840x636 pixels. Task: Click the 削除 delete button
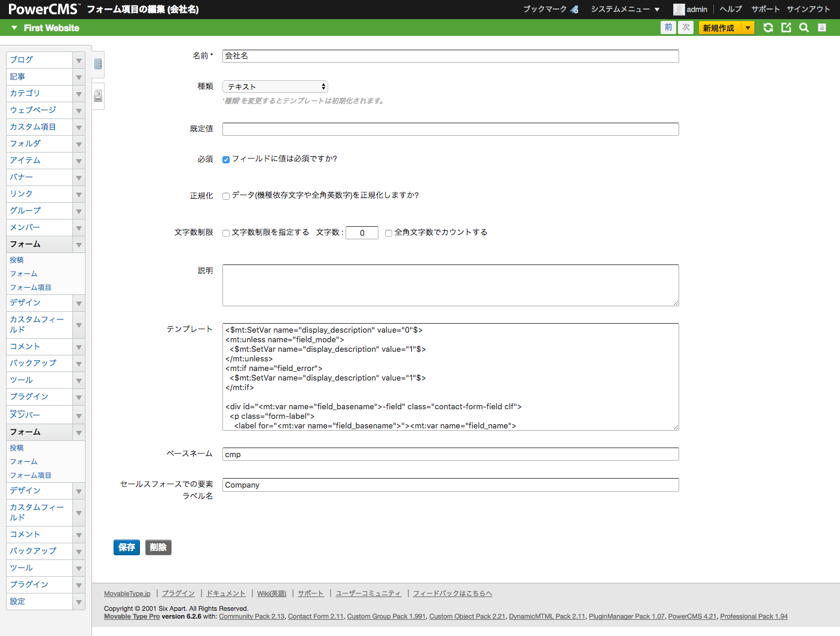[x=158, y=547]
